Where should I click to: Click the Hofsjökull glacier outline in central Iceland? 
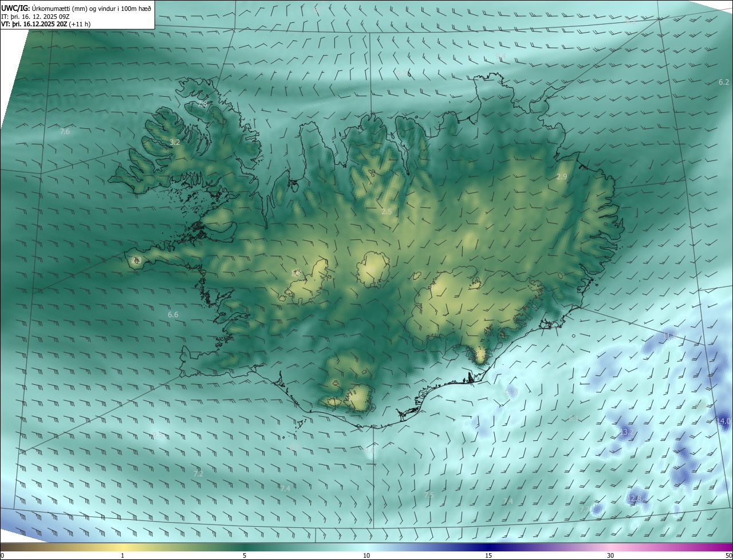click(373, 269)
